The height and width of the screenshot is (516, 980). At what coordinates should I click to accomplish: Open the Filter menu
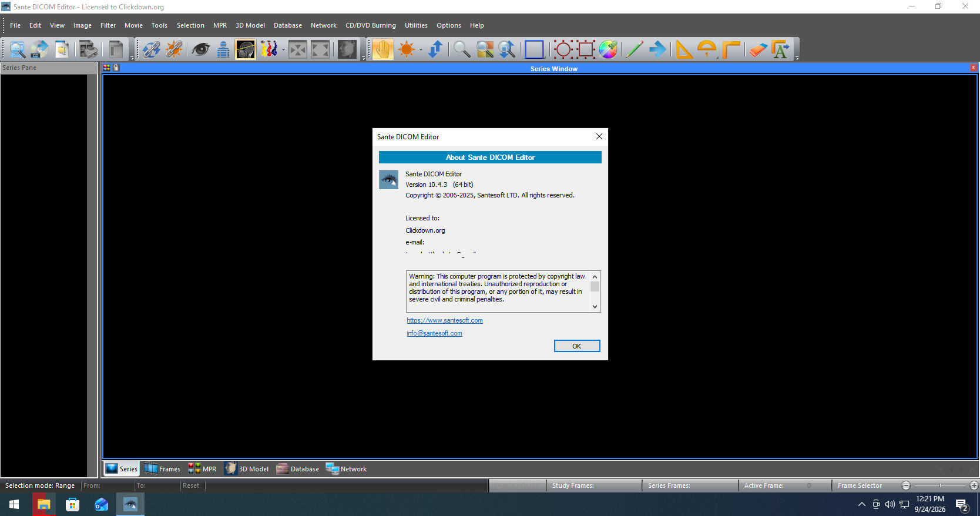(x=108, y=25)
